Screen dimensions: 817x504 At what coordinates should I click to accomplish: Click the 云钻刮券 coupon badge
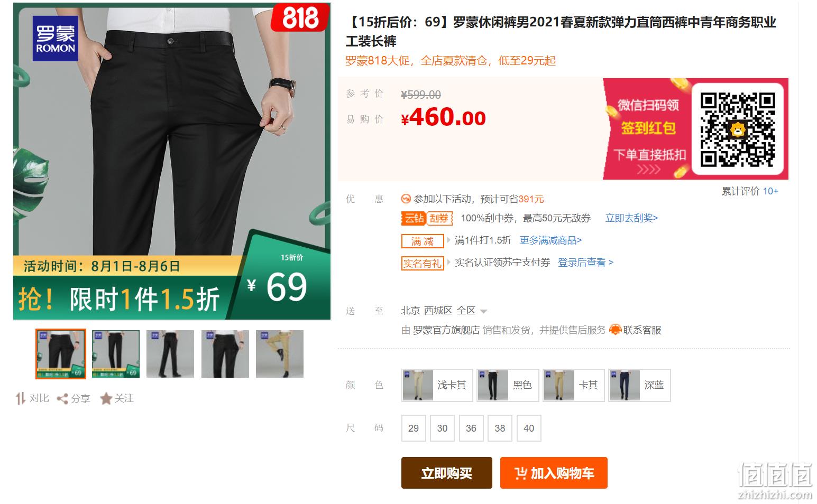(427, 218)
